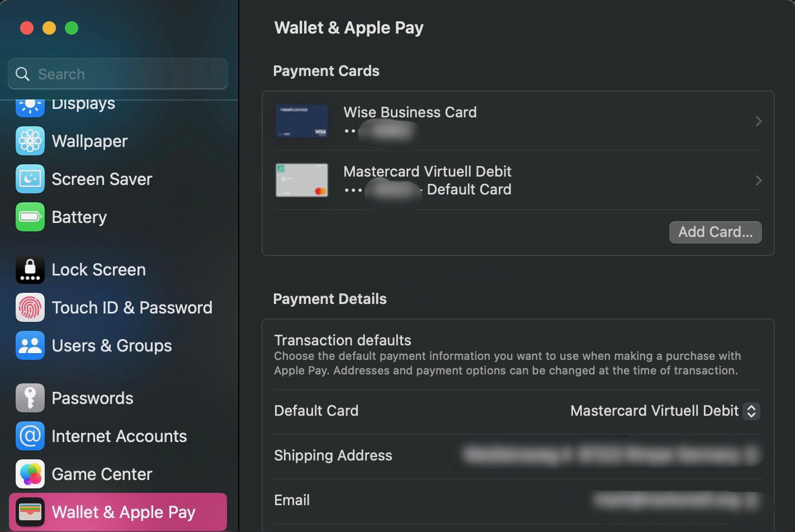Click the Shipping Address row
Image resolution: width=795 pixels, height=532 pixels.
[x=517, y=455]
